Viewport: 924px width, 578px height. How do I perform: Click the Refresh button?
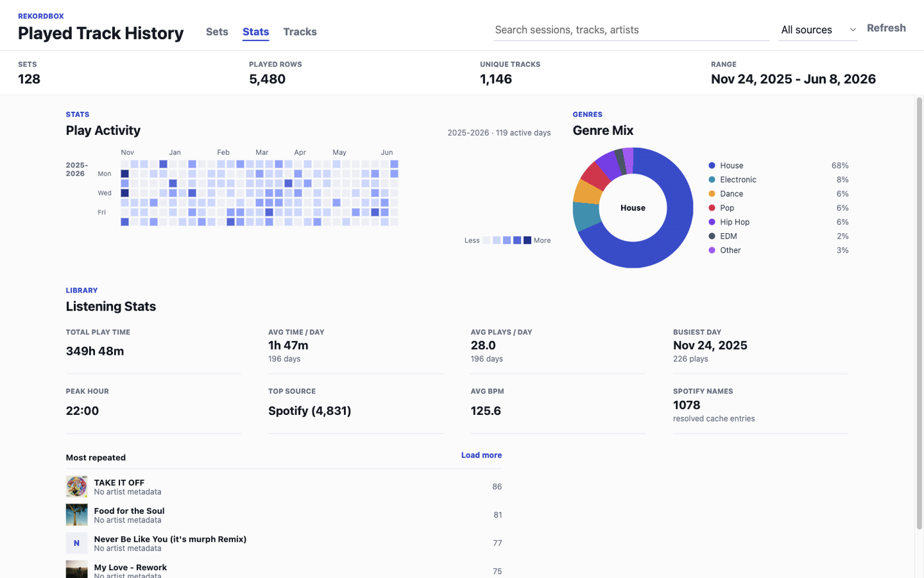coord(886,28)
